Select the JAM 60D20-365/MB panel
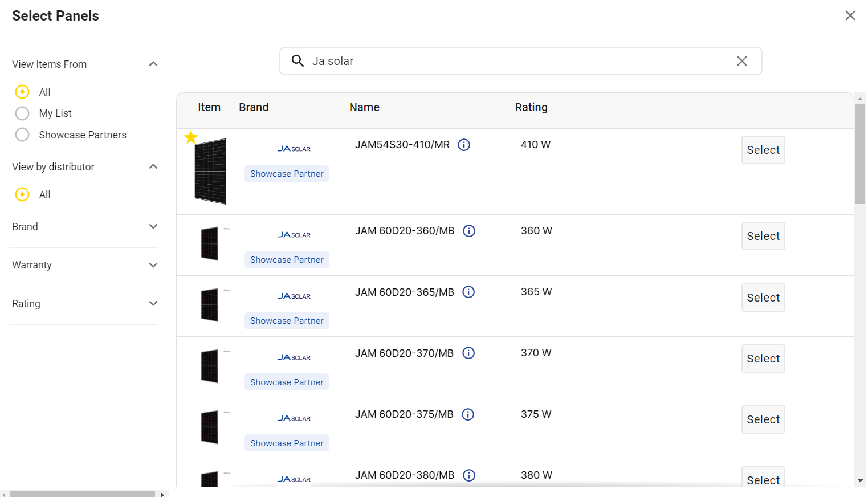 (x=763, y=298)
